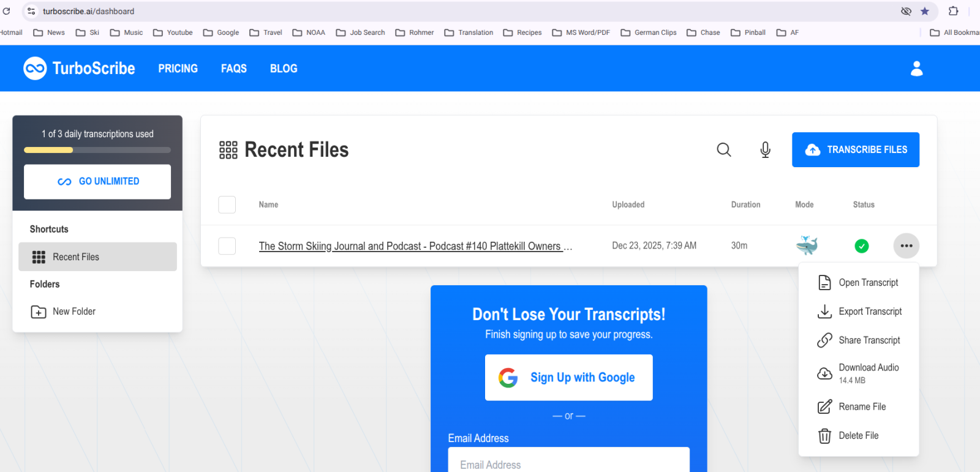Click the whale mode icon on the file row
This screenshot has width=980, height=472.
(x=807, y=245)
